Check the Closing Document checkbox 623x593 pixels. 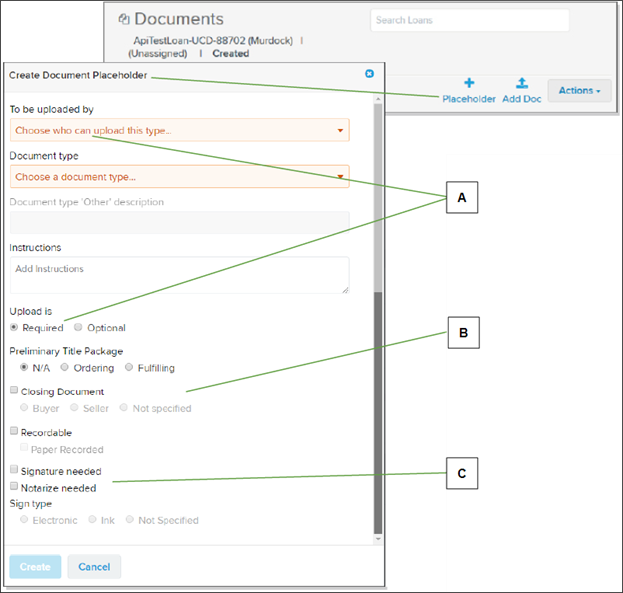point(14,390)
